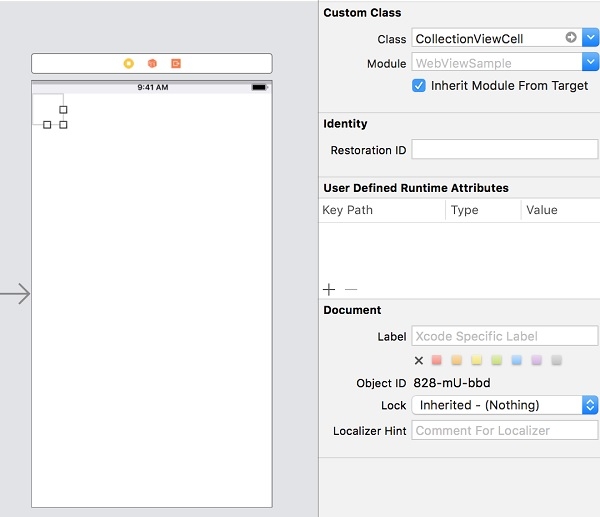Image resolution: width=600 pixels, height=517 pixels.
Task: Click the Exit icon in scene dock
Action: (176, 63)
